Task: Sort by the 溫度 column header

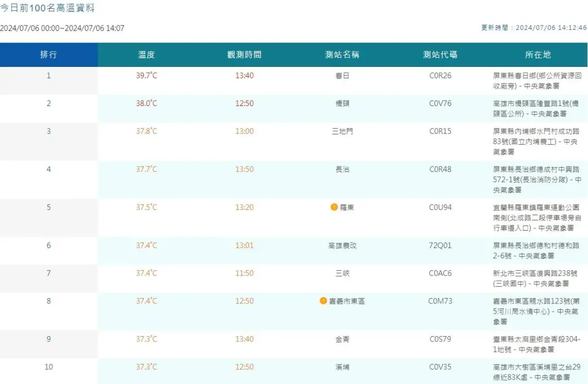Action: click(x=146, y=55)
